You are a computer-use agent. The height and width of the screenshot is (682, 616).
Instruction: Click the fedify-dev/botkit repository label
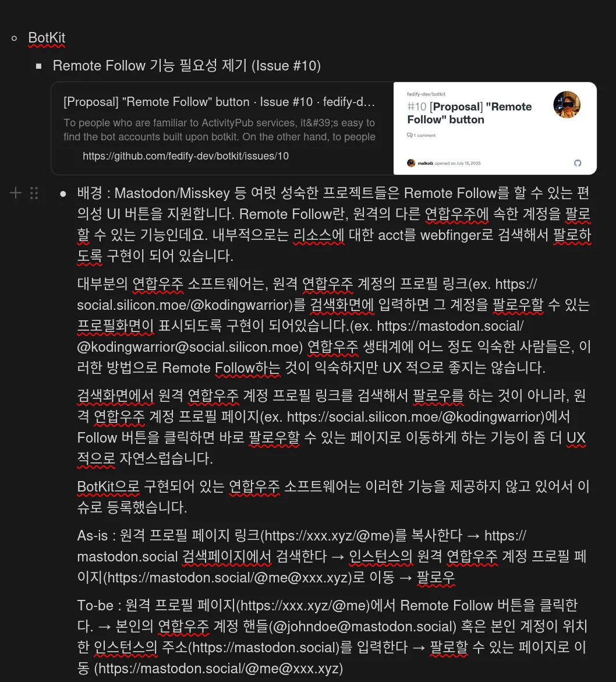click(426, 94)
